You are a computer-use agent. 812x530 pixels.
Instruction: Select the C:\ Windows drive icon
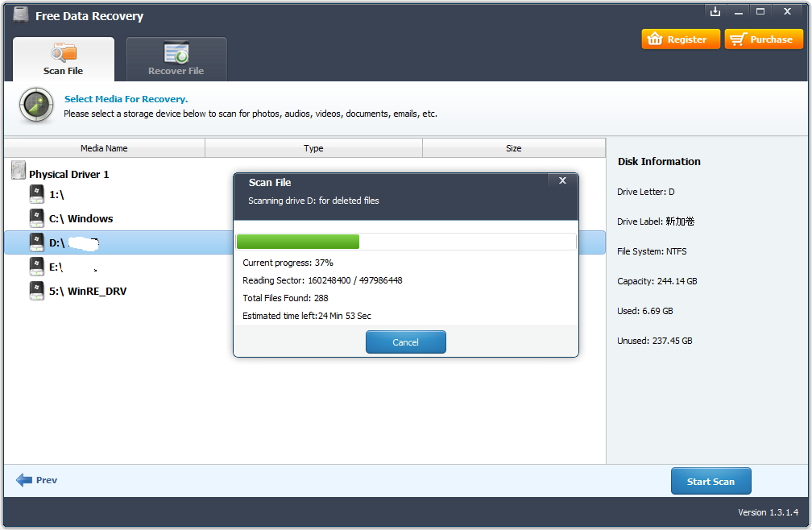point(37,218)
